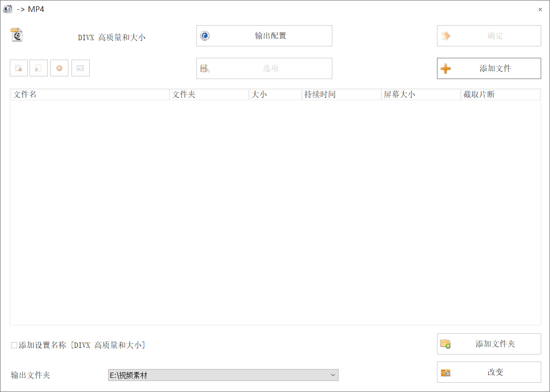
Task: Open the output folder dropdown list
Action: pyautogui.click(x=333, y=375)
